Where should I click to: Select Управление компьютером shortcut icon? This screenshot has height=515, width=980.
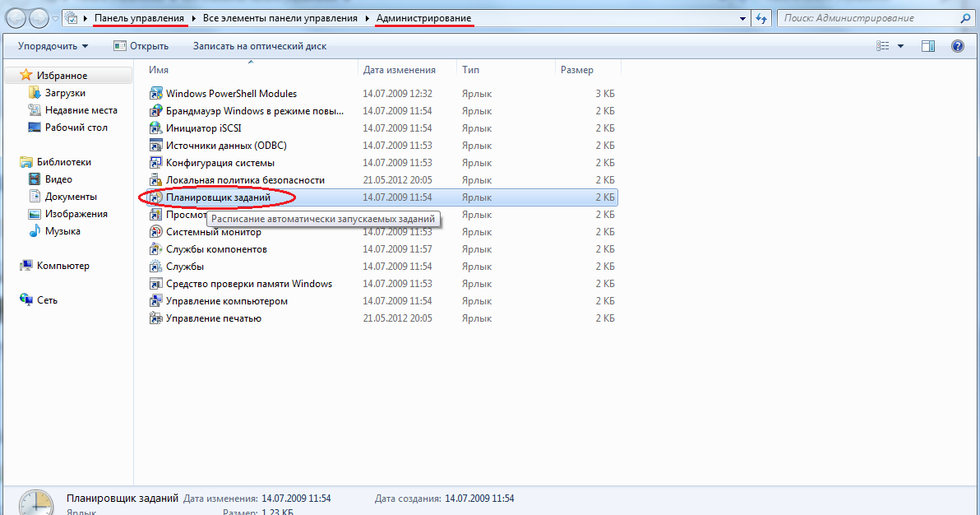(155, 301)
